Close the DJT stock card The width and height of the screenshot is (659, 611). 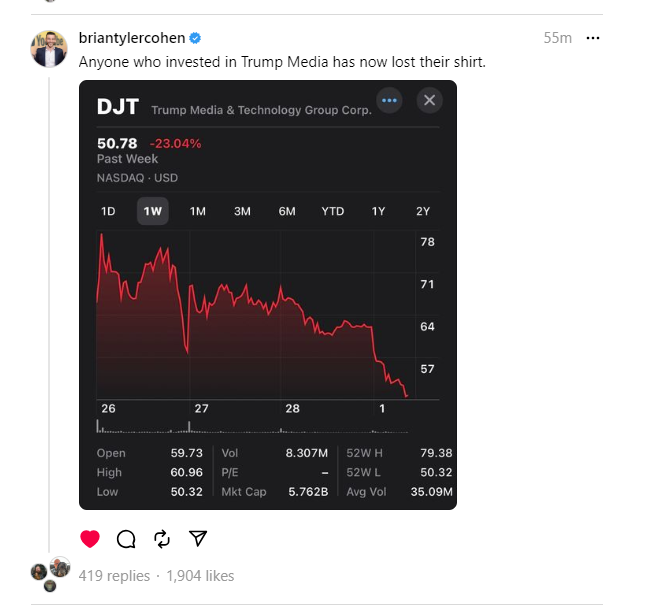[429, 100]
